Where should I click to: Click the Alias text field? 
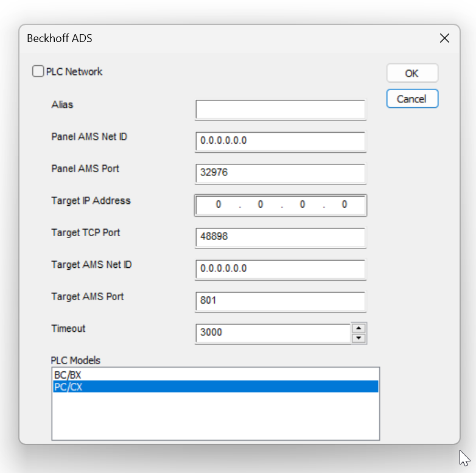[280, 110]
